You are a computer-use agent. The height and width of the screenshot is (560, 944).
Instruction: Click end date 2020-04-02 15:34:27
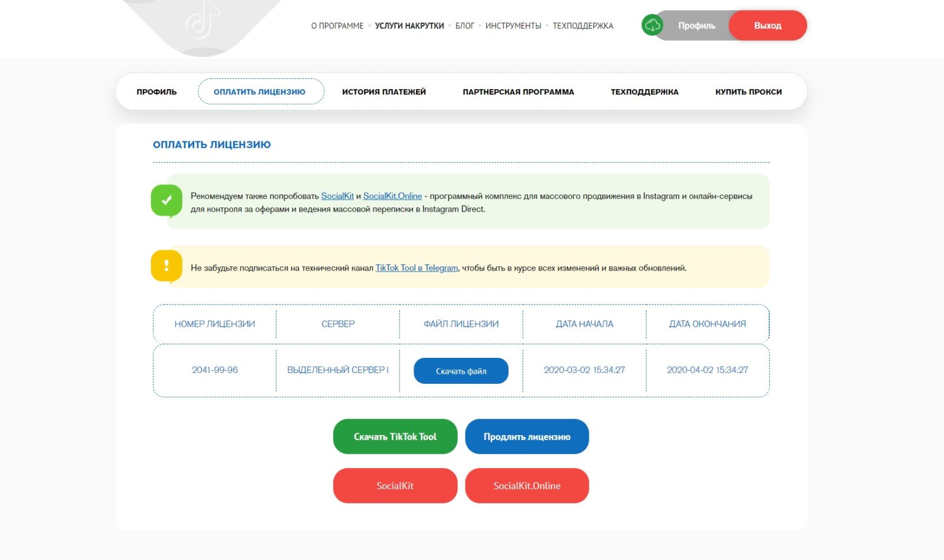coord(707,370)
